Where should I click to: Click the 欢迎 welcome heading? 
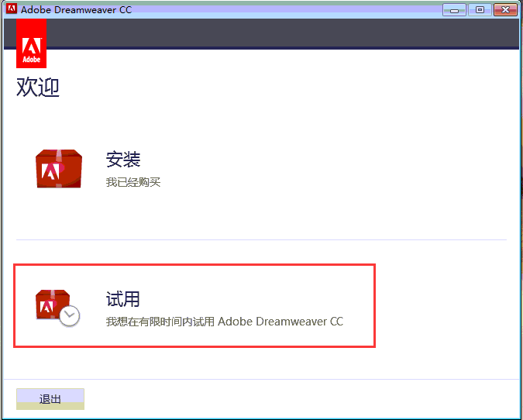point(38,87)
